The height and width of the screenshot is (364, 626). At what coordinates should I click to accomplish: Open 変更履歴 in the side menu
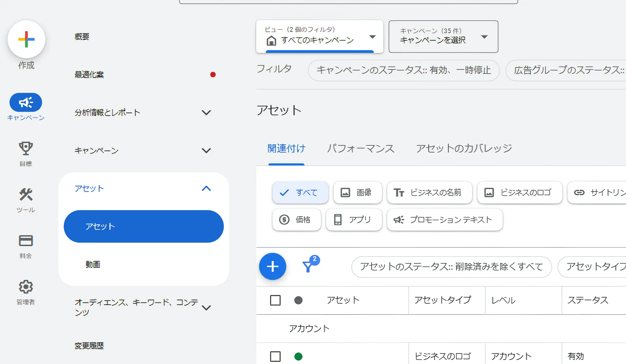coord(89,346)
